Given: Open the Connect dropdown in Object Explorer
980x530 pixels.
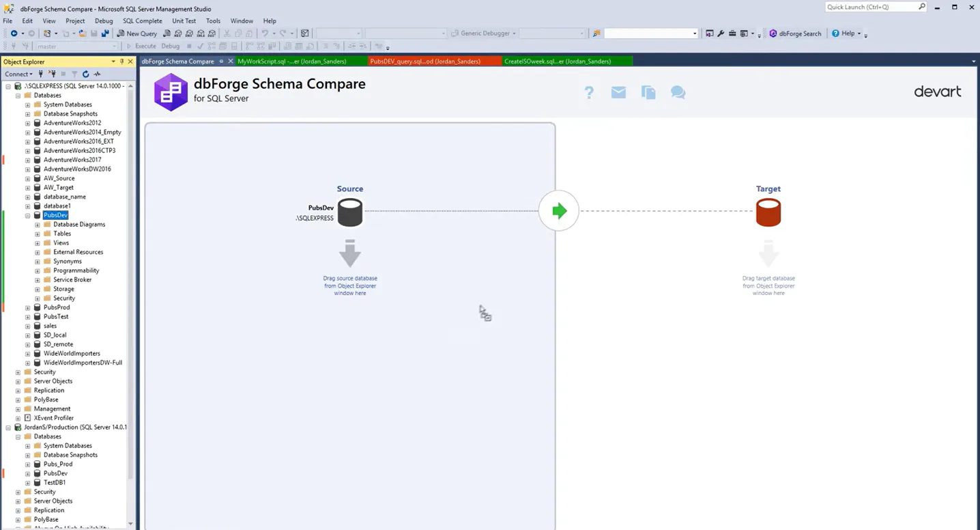Looking at the screenshot, I should pyautogui.click(x=18, y=74).
